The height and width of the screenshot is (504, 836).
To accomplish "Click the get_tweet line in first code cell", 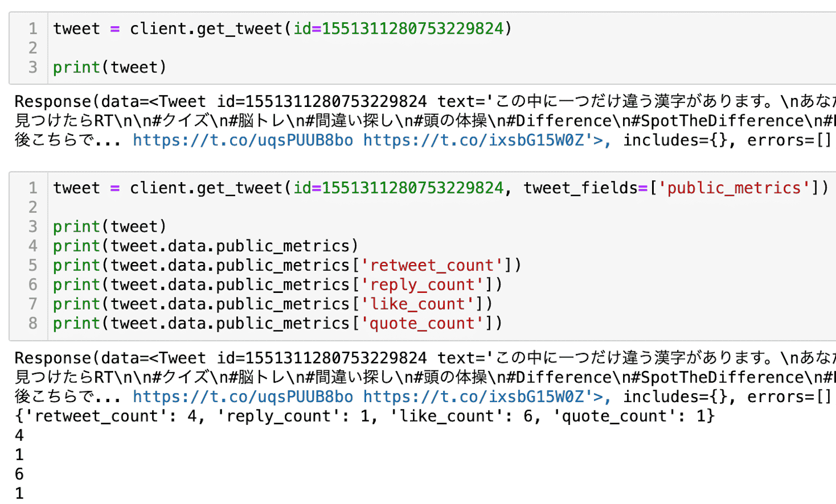I will click(281, 29).
